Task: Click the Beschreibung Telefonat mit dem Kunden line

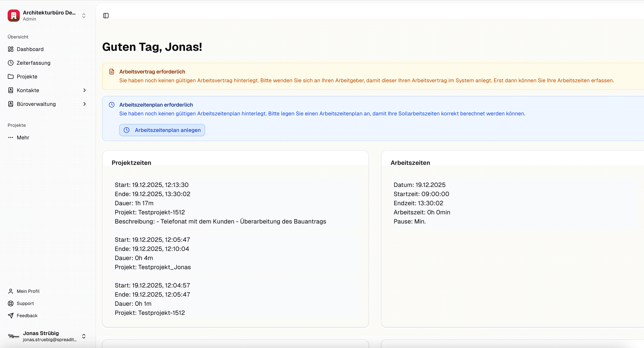Action: click(220, 222)
